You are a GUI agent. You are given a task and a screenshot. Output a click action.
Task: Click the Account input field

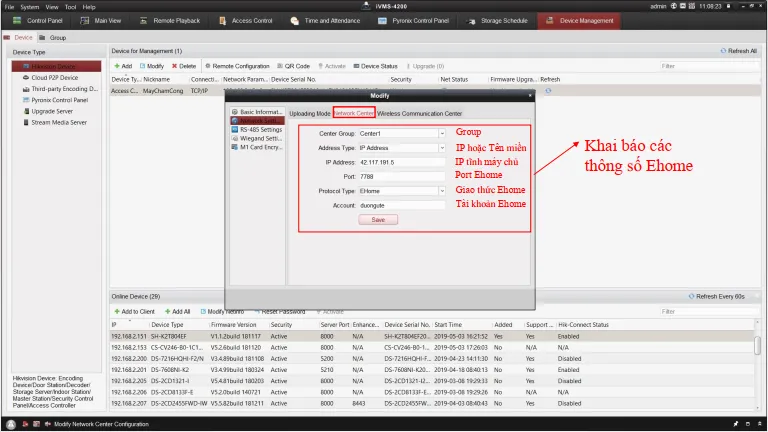coord(402,204)
